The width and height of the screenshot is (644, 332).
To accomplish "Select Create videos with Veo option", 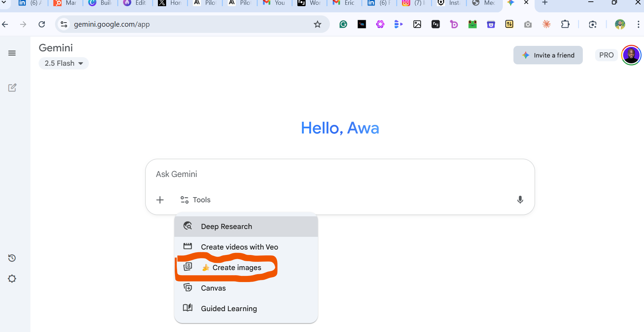I will [x=246, y=247].
